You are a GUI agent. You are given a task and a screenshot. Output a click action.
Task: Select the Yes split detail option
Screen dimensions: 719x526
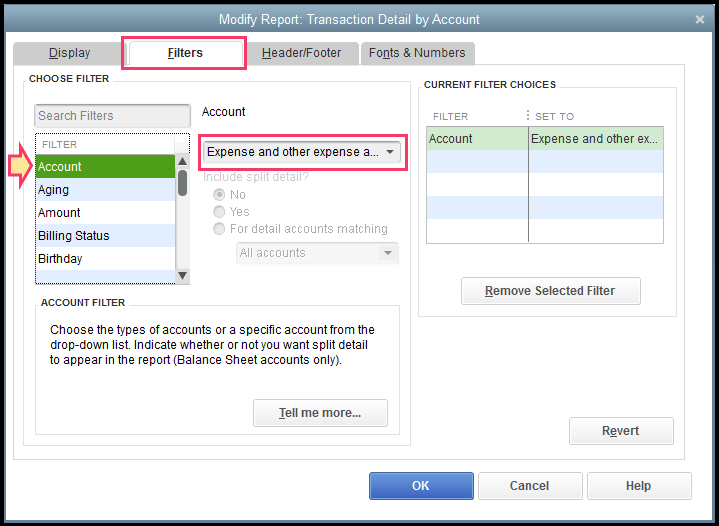pos(219,212)
